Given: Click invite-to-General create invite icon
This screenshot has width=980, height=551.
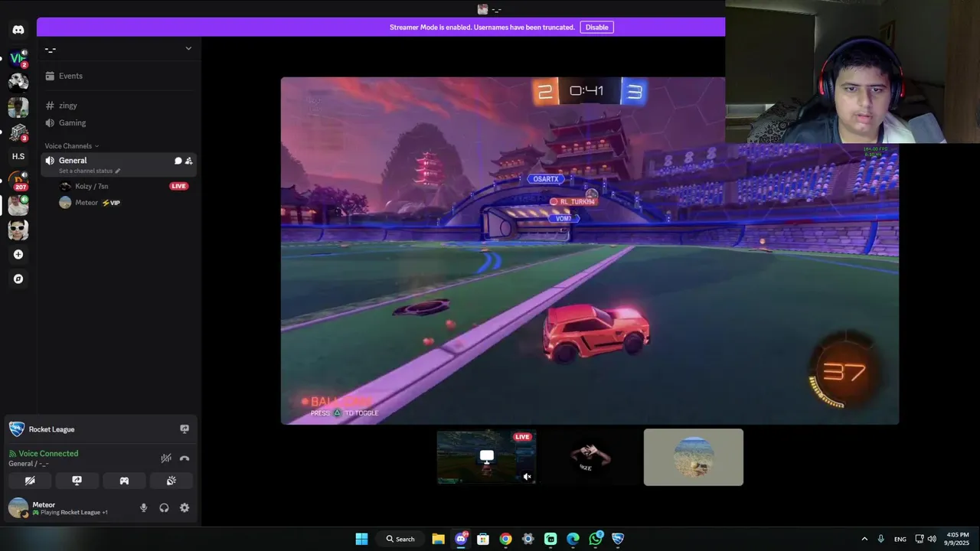Looking at the screenshot, I should coord(188,161).
